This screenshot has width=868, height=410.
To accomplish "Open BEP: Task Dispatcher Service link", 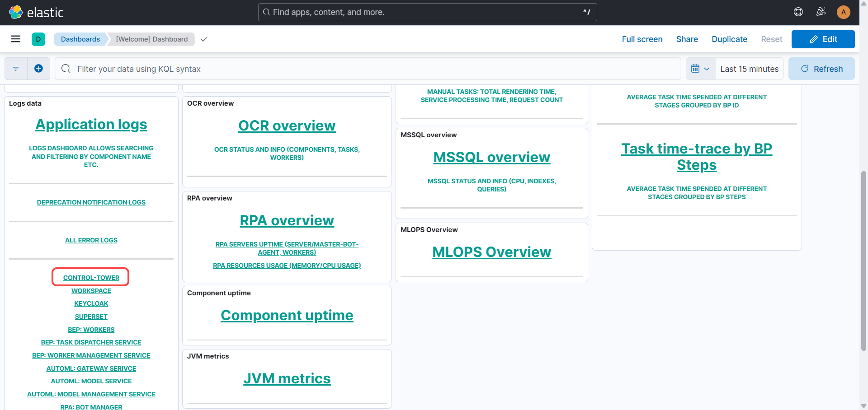I will [x=91, y=342].
